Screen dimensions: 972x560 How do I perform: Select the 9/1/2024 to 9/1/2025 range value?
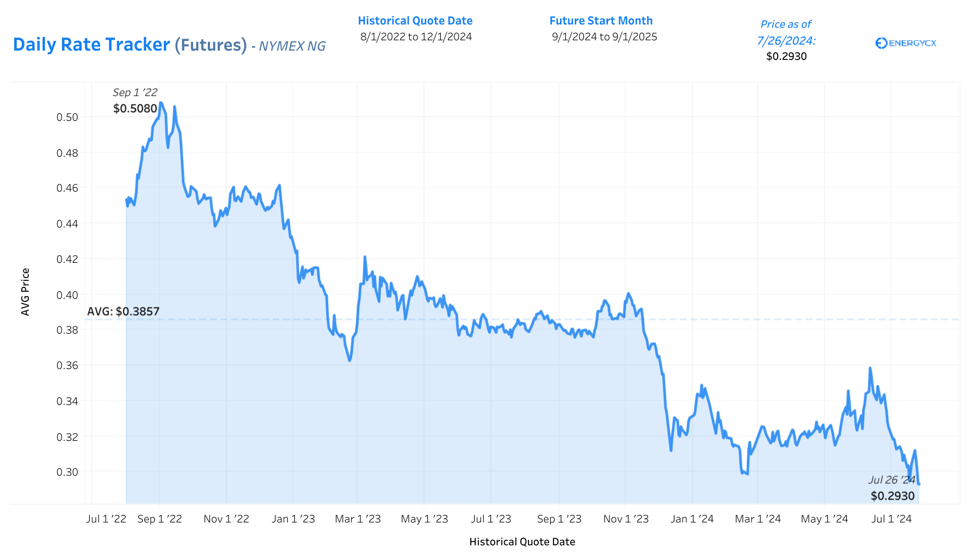click(x=604, y=36)
